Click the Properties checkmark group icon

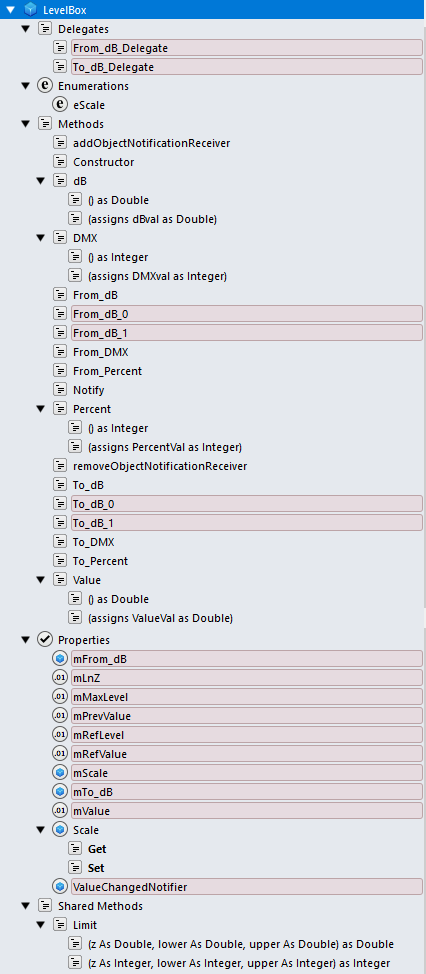point(45,639)
